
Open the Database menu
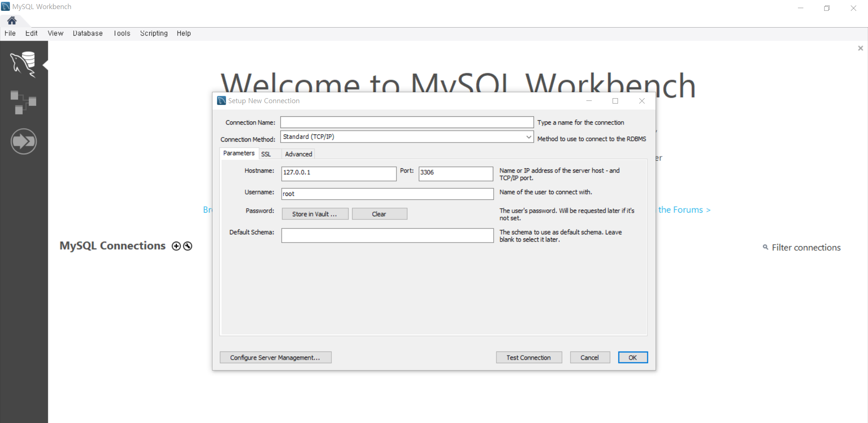coord(88,33)
